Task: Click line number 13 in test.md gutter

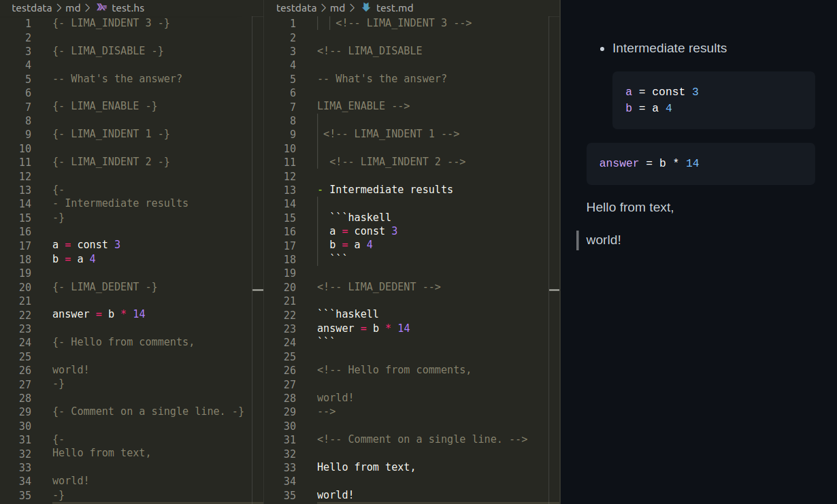Action: (x=290, y=190)
